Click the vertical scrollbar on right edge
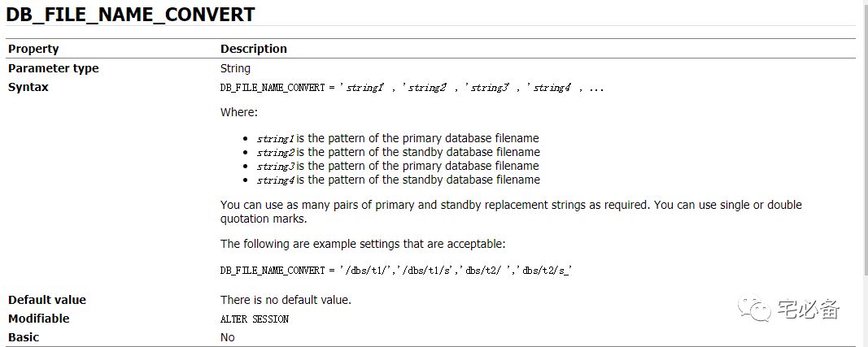This screenshot has width=868, height=347. [x=866, y=173]
